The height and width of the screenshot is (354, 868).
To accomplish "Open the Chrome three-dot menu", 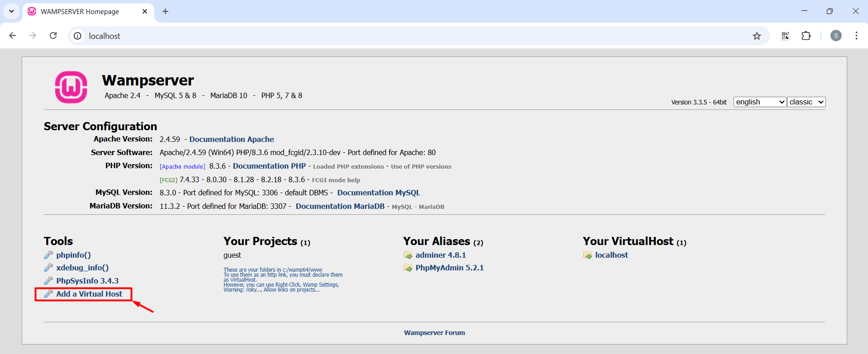I will (856, 36).
